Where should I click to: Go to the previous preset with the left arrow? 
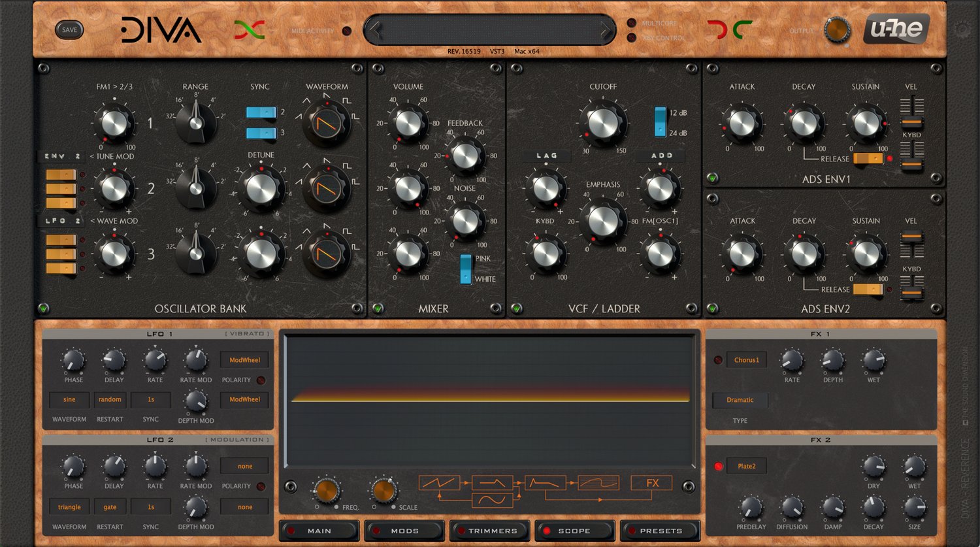(375, 29)
